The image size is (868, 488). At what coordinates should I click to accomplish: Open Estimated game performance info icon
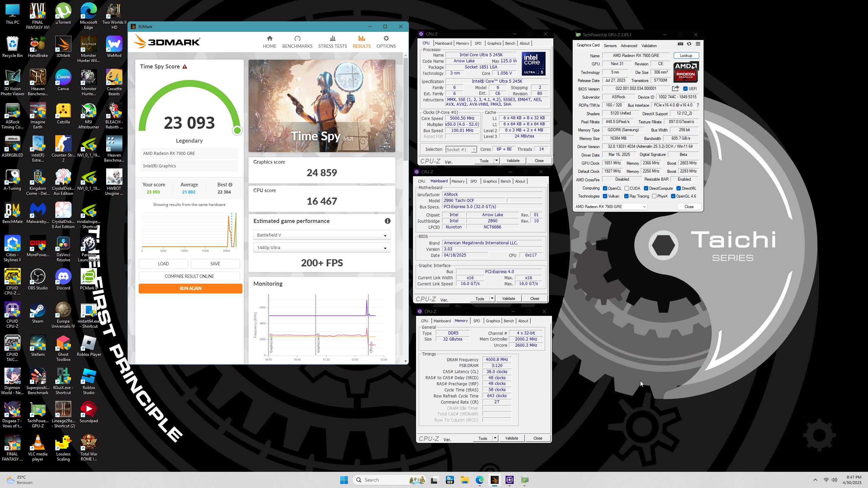[388, 221]
